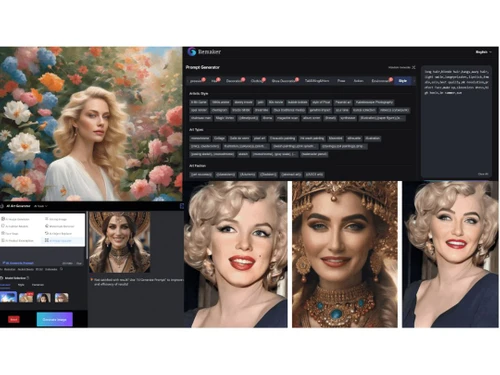This screenshot has height=375, width=500.
Task: Open the Clothing tab
Action: click(x=257, y=81)
